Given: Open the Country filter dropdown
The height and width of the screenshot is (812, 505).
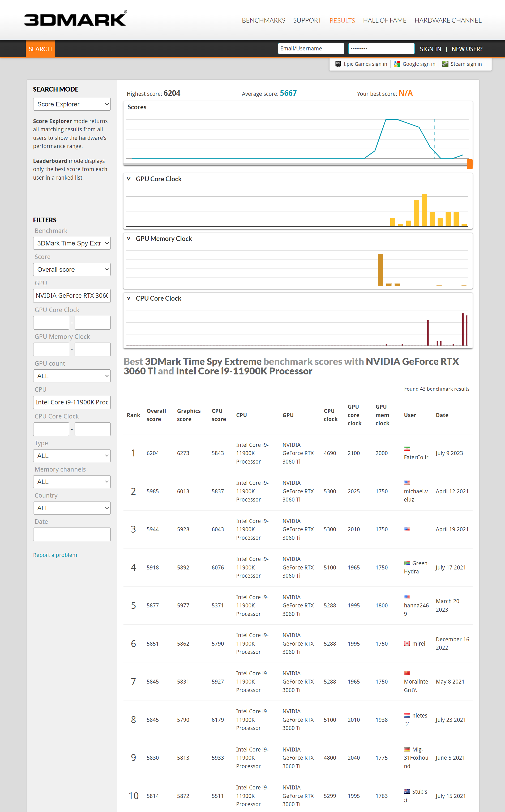Looking at the screenshot, I should point(72,508).
